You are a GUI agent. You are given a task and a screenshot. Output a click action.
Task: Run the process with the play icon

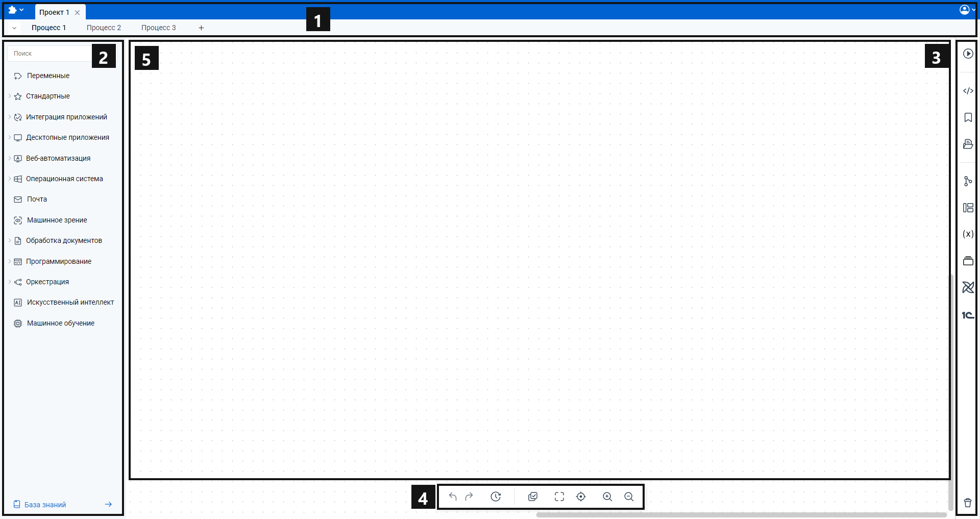pos(968,54)
